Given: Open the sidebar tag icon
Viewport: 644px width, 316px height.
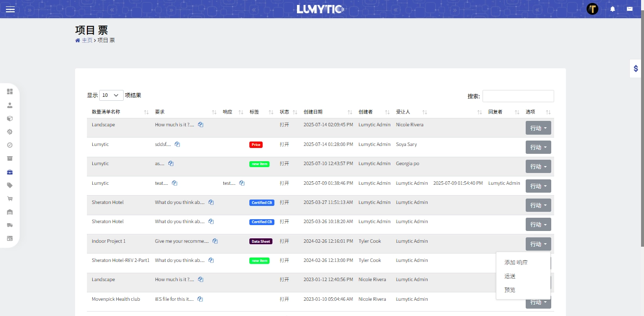Looking at the screenshot, I should point(10,185).
